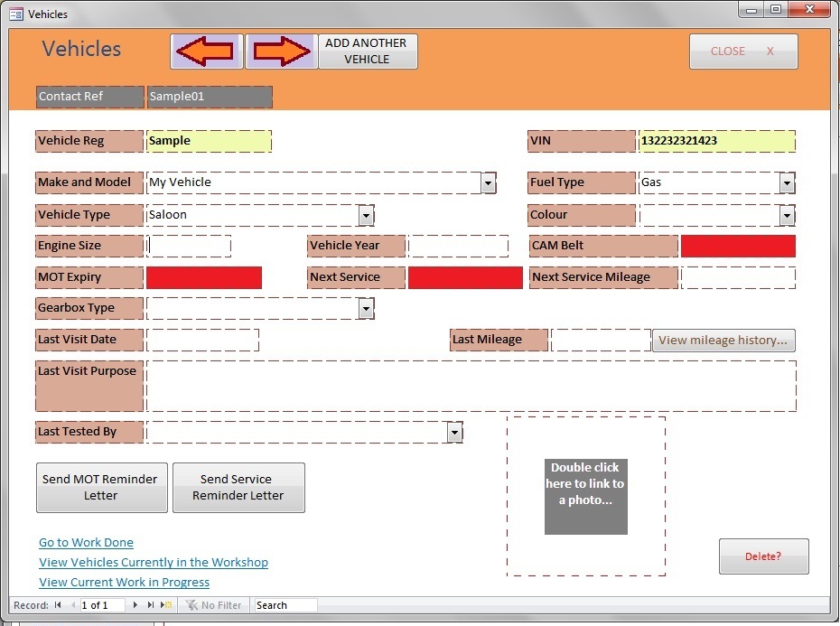840x626 pixels.
Task: Open Fuel Type dropdown arrow
Action: point(787,183)
